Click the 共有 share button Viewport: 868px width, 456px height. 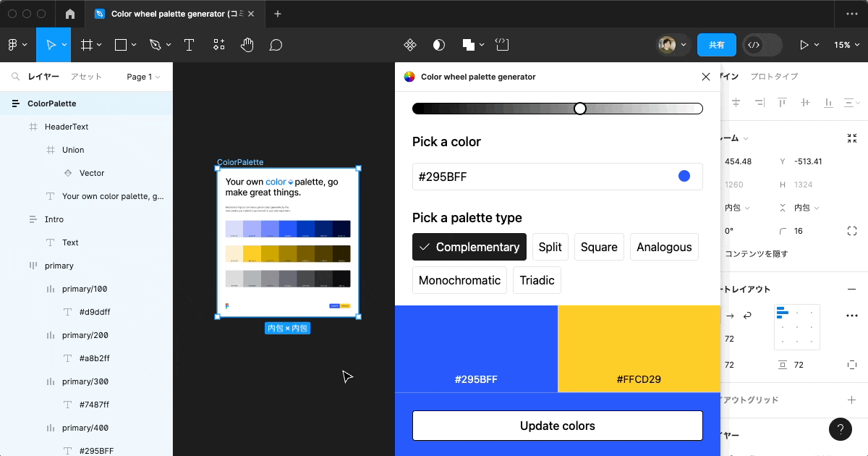tap(717, 44)
